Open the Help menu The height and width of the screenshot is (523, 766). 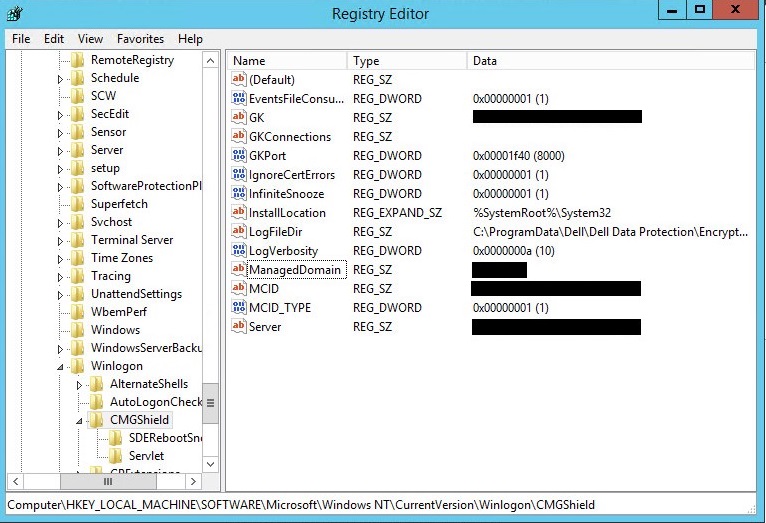coord(190,39)
